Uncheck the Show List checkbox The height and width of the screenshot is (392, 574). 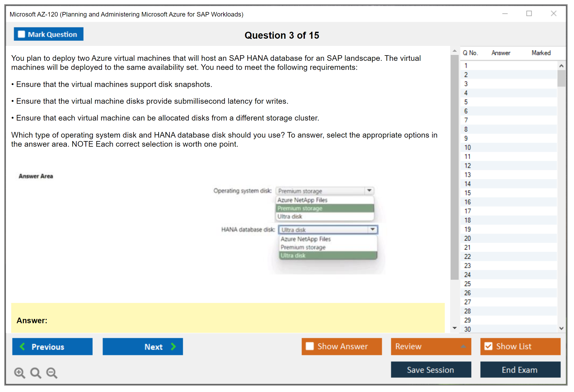click(x=488, y=346)
